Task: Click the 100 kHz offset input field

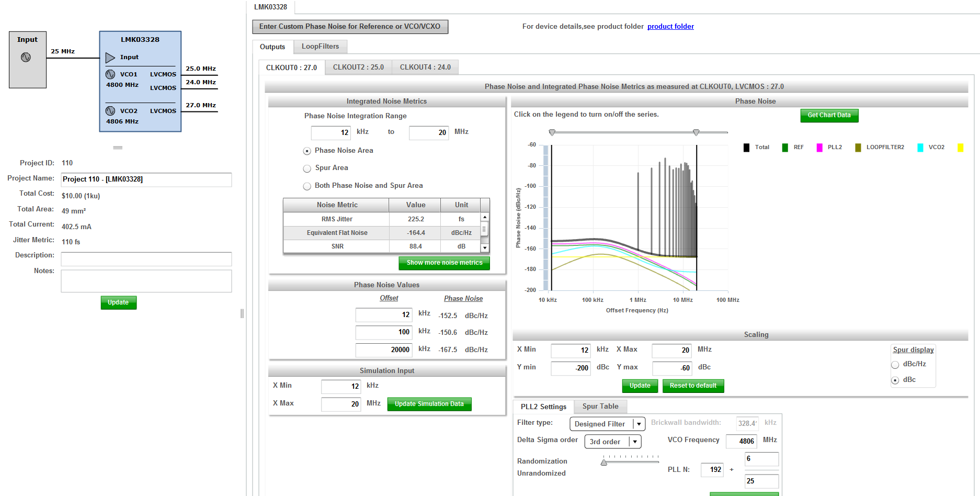Action: 384,332
